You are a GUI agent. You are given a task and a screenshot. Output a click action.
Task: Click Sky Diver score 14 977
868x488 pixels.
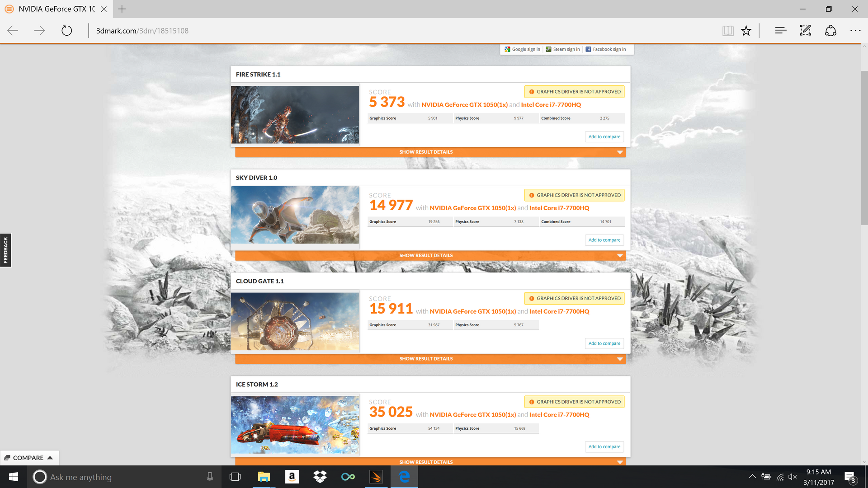(x=391, y=206)
